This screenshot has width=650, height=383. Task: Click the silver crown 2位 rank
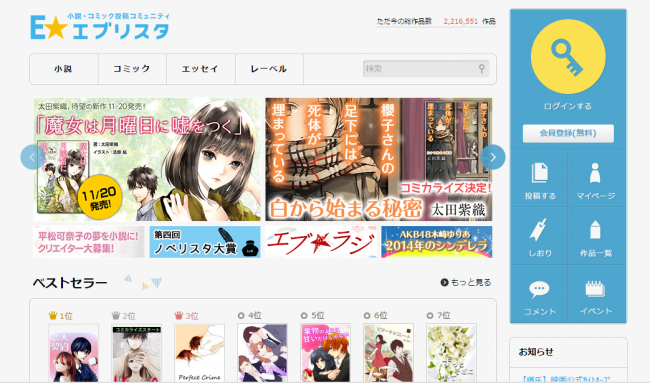pos(116,316)
